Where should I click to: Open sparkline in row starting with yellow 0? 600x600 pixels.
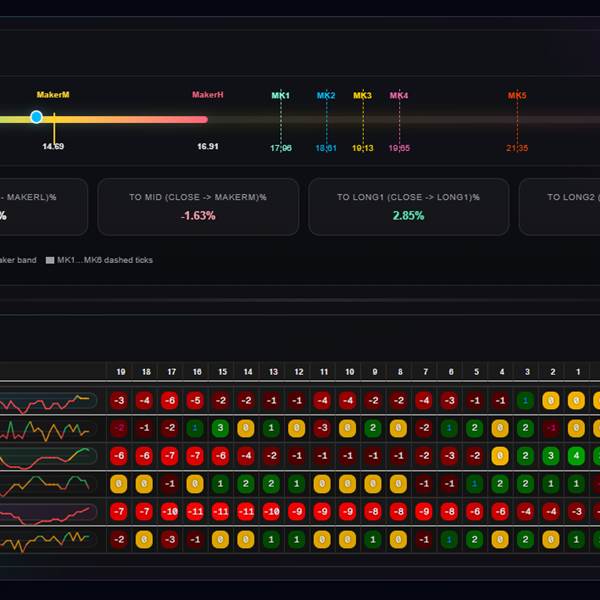point(49,484)
